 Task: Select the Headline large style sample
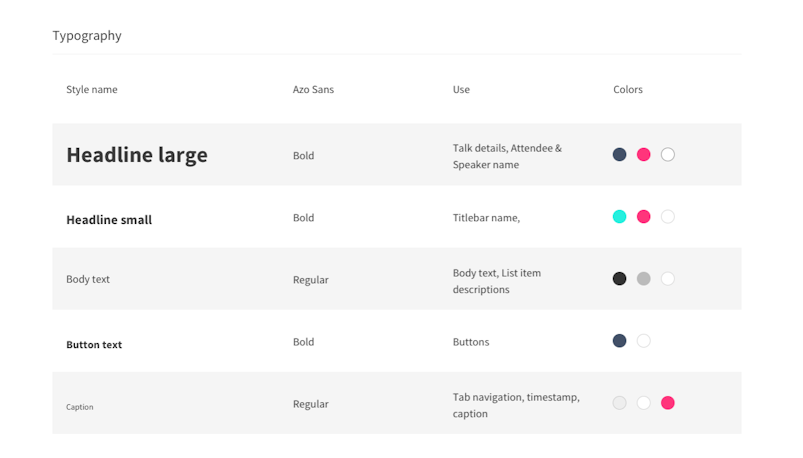(x=137, y=155)
